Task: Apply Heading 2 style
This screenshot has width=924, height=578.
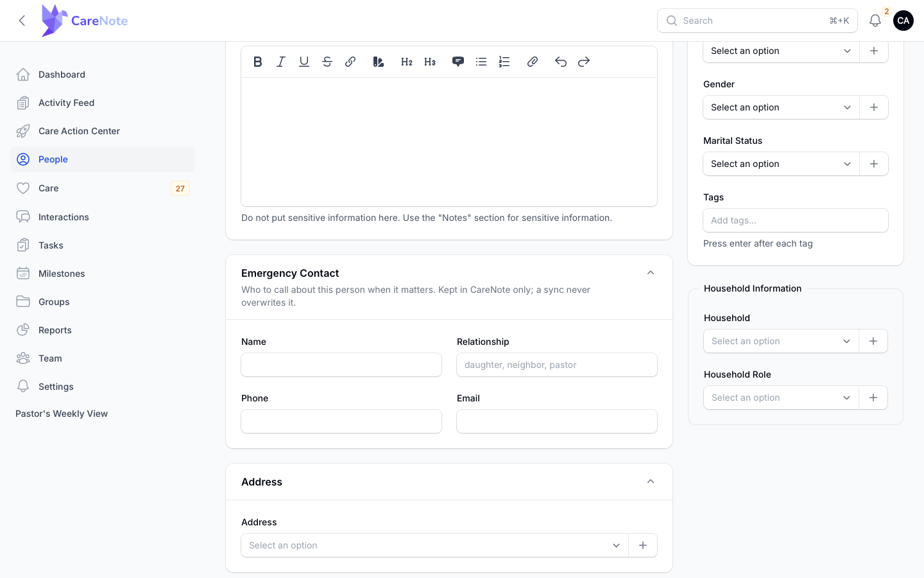Action: coord(407,62)
